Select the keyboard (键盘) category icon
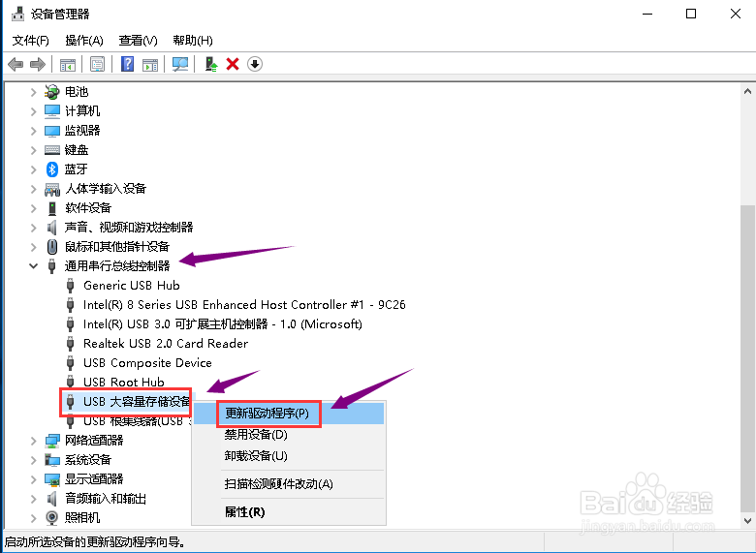 coord(52,150)
